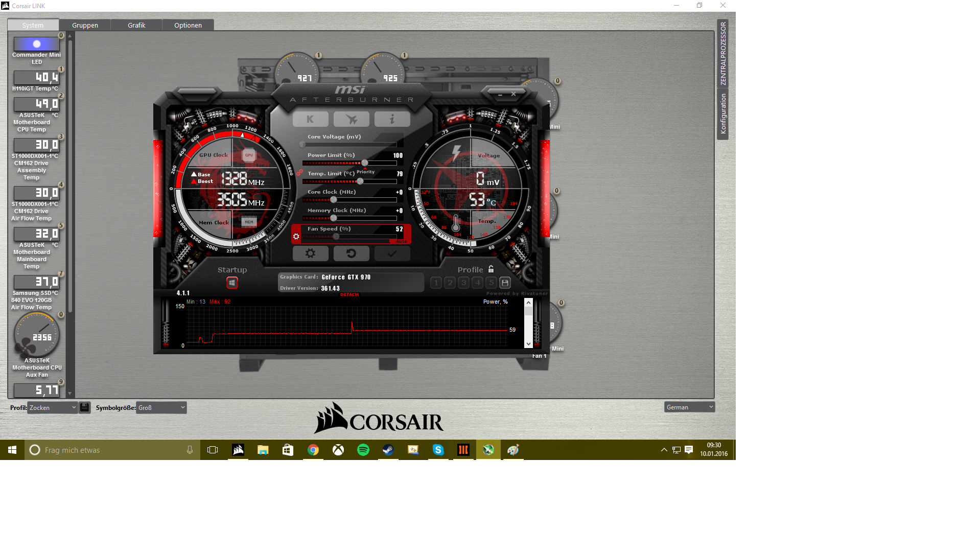The height and width of the screenshot is (552, 980).
Task: Open File Explorer from the taskbar
Action: click(x=263, y=450)
